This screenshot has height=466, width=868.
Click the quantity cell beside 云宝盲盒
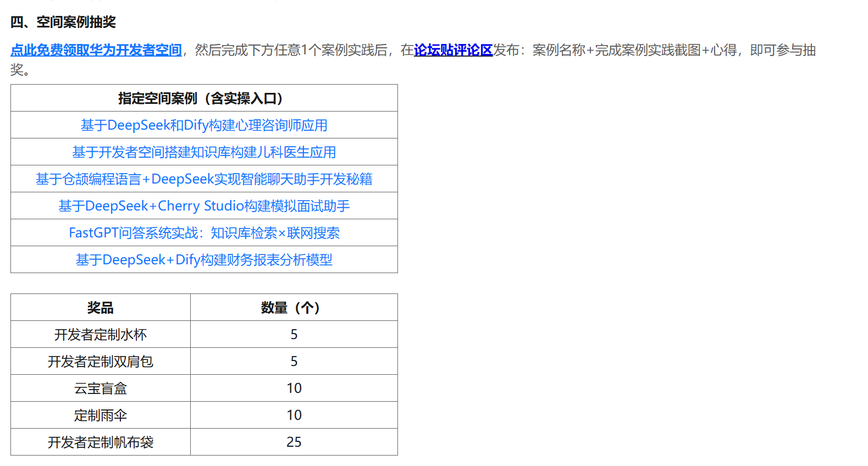click(294, 389)
